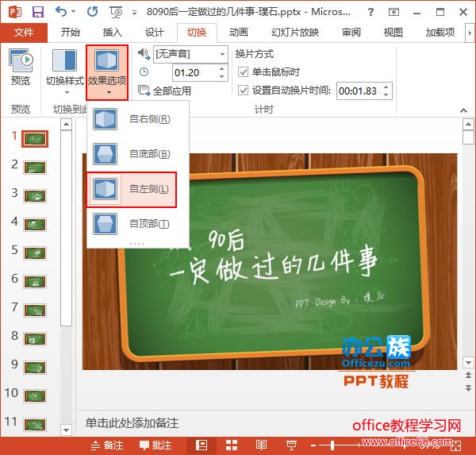Viewport: 476px width, 455px height.
Task: Select slide 9 thumbnail
Action: (35, 368)
